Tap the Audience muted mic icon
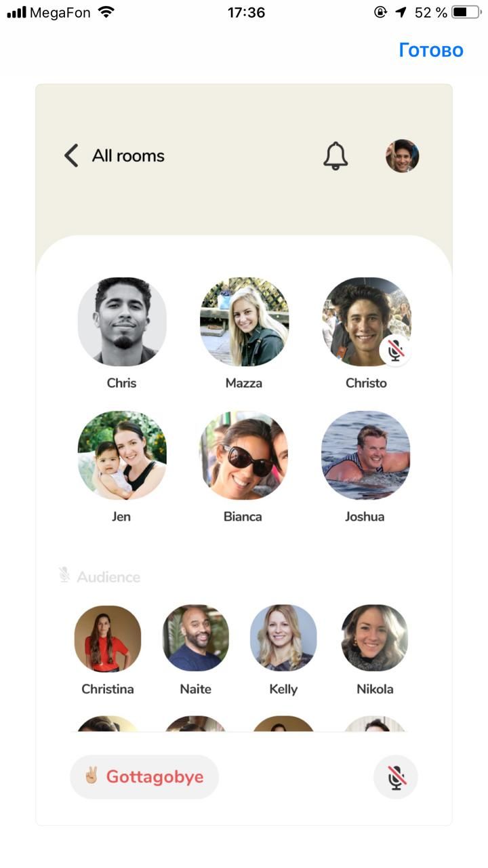 (x=64, y=575)
